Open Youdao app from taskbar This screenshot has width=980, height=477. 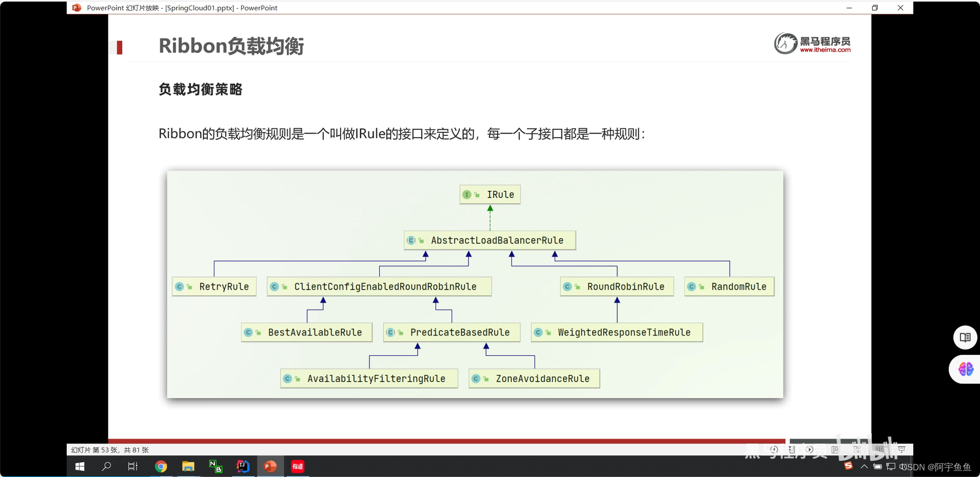(x=298, y=466)
